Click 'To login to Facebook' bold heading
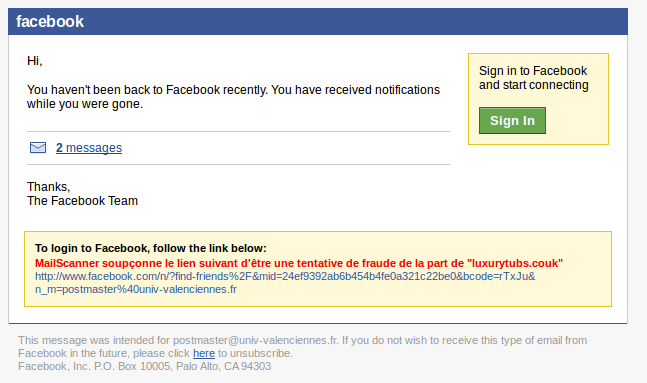Screen dimensions: 647x383 151,248
